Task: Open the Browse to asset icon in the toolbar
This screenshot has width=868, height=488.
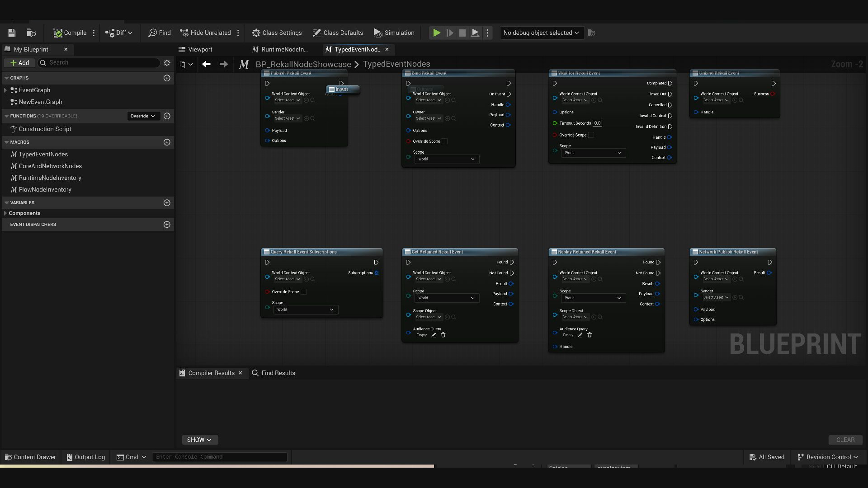Action: pyautogui.click(x=31, y=33)
